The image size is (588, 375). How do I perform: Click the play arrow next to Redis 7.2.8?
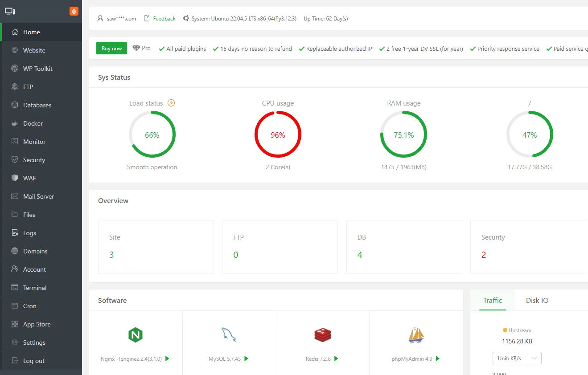click(336, 359)
